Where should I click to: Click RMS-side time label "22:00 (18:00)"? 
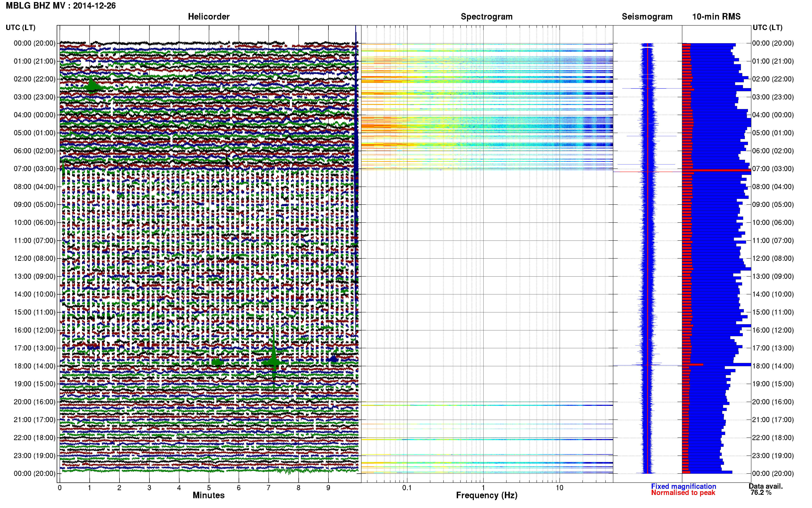[773, 438]
